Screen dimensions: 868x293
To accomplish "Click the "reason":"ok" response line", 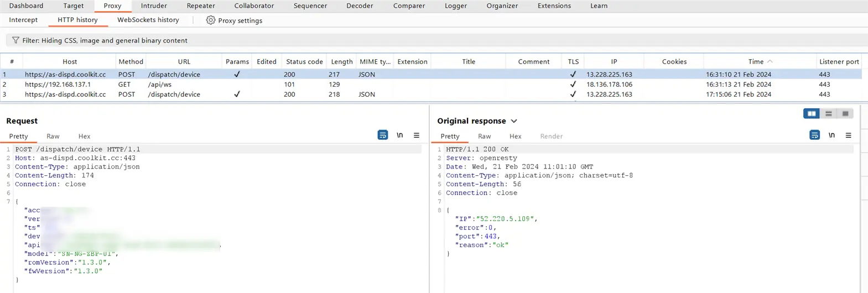I will pos(481,245).
